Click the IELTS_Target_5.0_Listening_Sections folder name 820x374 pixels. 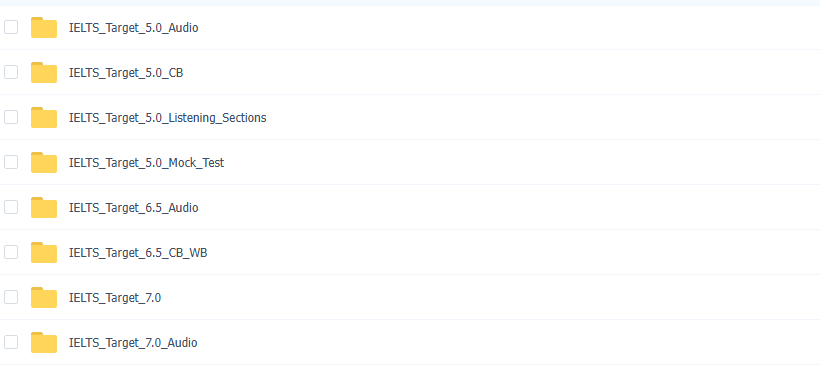tap(167, 118)
